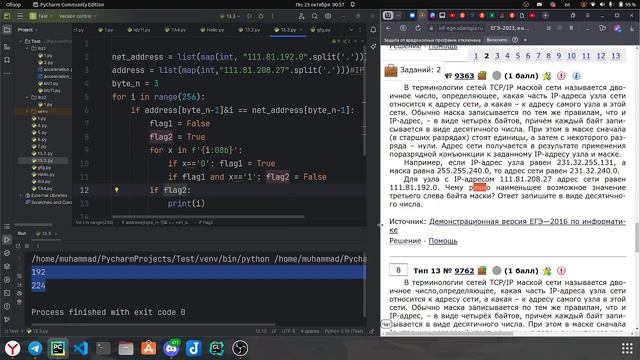Show hidden editor tabs dropdown
Viewport: 640px width, 360px height.
tap(351, 30)
